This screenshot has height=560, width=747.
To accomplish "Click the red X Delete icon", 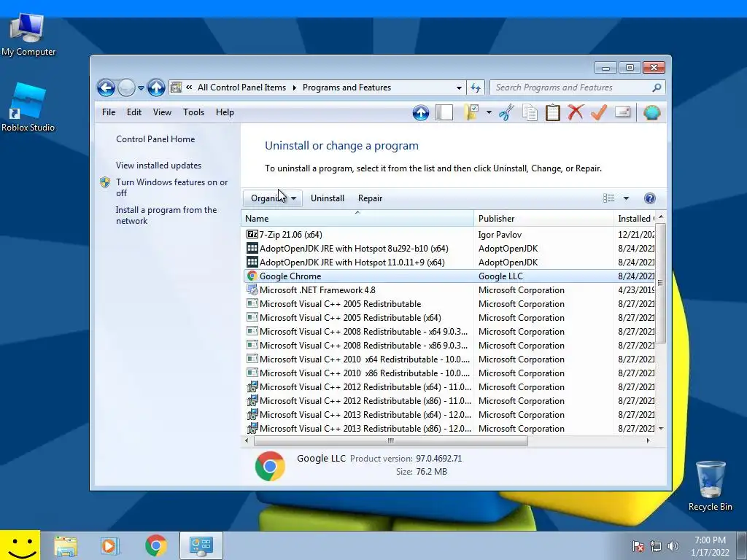I will pyautogui.click(x=576, y=113).
